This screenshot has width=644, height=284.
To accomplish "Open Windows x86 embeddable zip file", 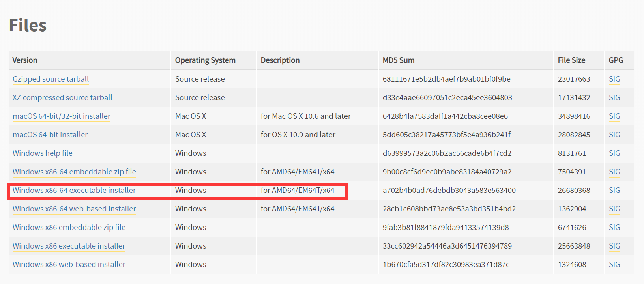I will coord(69,227).
